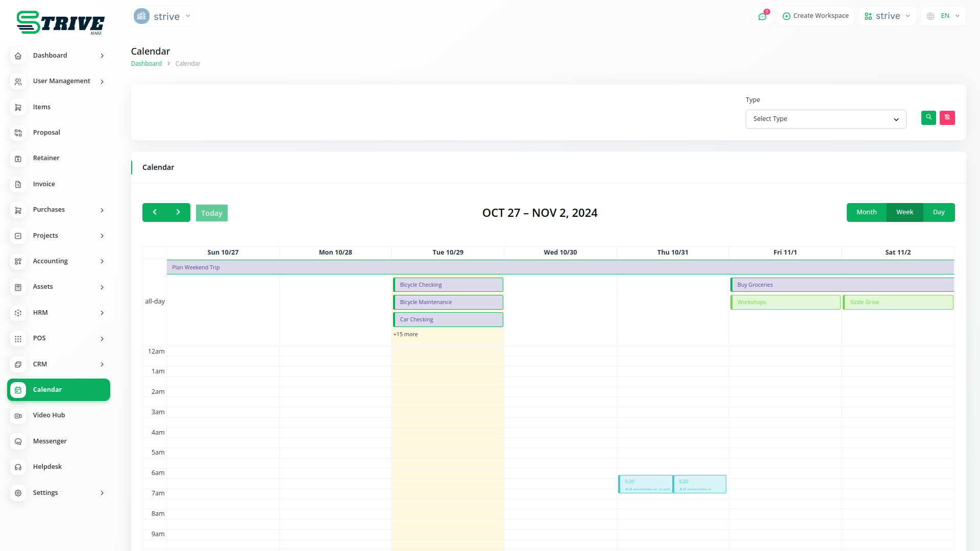Click the Helpdesk headset icon

[x=18, y=467]
